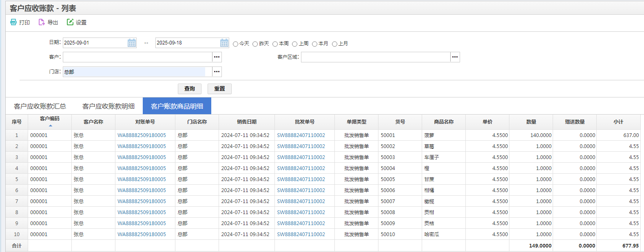Click 对账单号 column header
This screenshot has height=252, width=644.
coord(145,122)
